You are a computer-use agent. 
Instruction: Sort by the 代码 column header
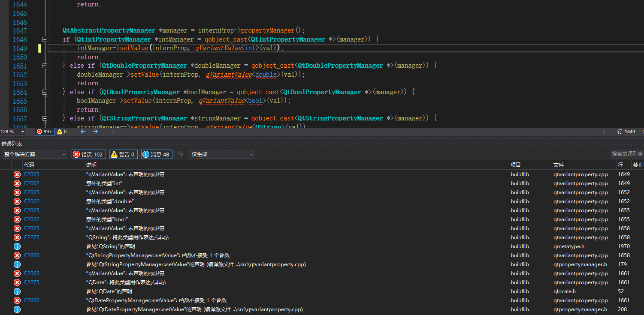(x=29, y=165)
